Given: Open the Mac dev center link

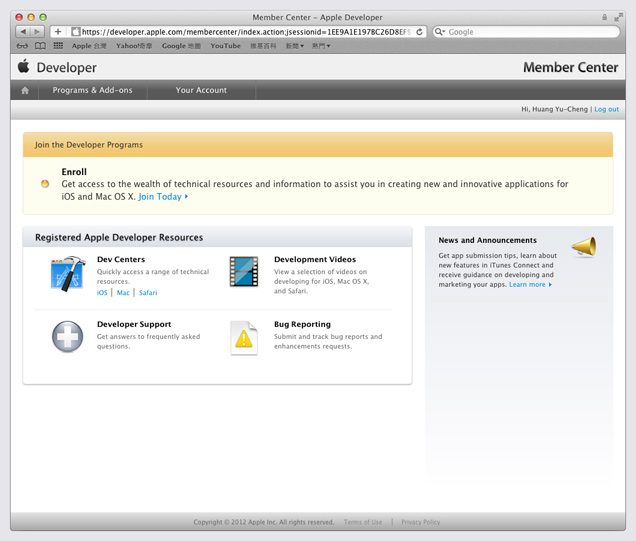Looking at the screenshot, I should point(123,292).
